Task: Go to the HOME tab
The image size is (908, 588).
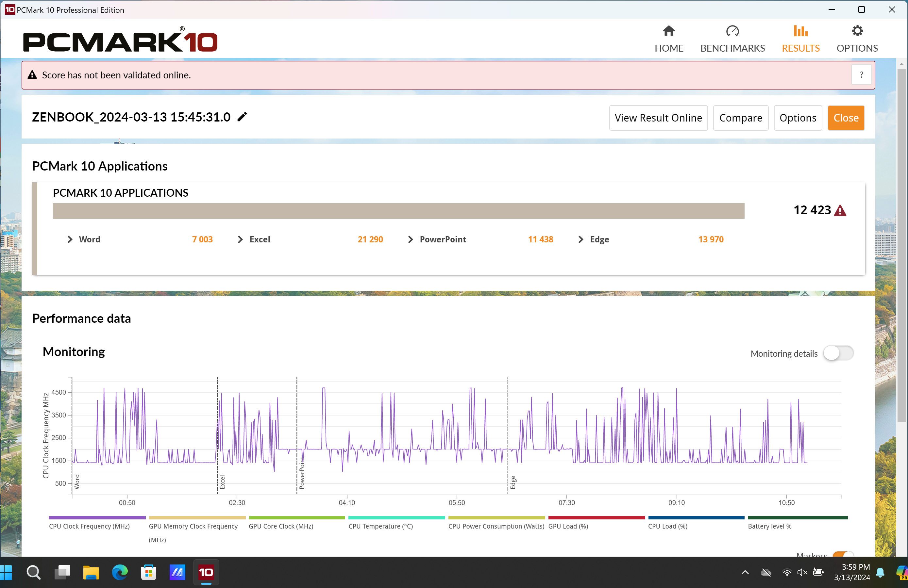Action: 669,39
